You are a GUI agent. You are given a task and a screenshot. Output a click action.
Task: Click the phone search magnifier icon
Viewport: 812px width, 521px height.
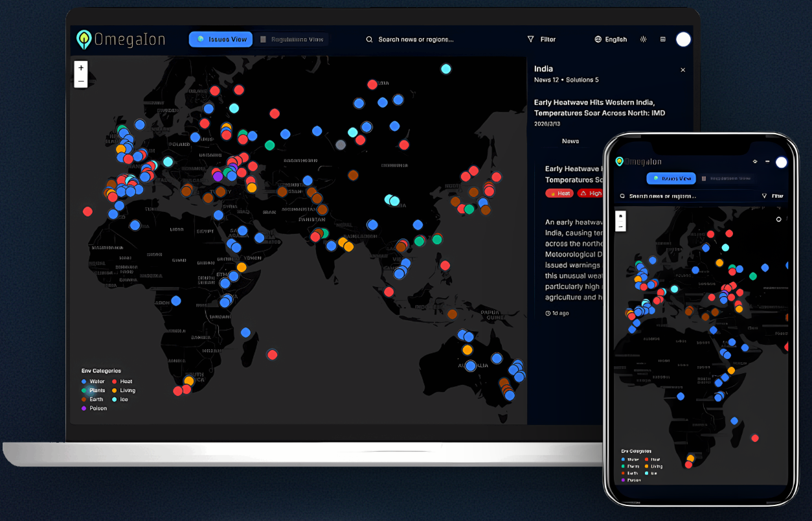[622, 196]
